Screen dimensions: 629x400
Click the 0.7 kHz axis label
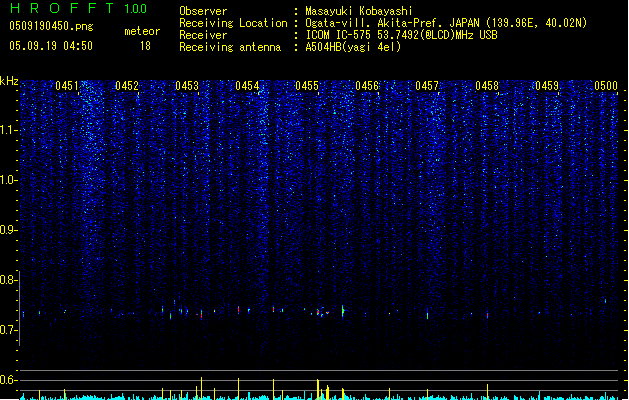(x=8, y=330)
